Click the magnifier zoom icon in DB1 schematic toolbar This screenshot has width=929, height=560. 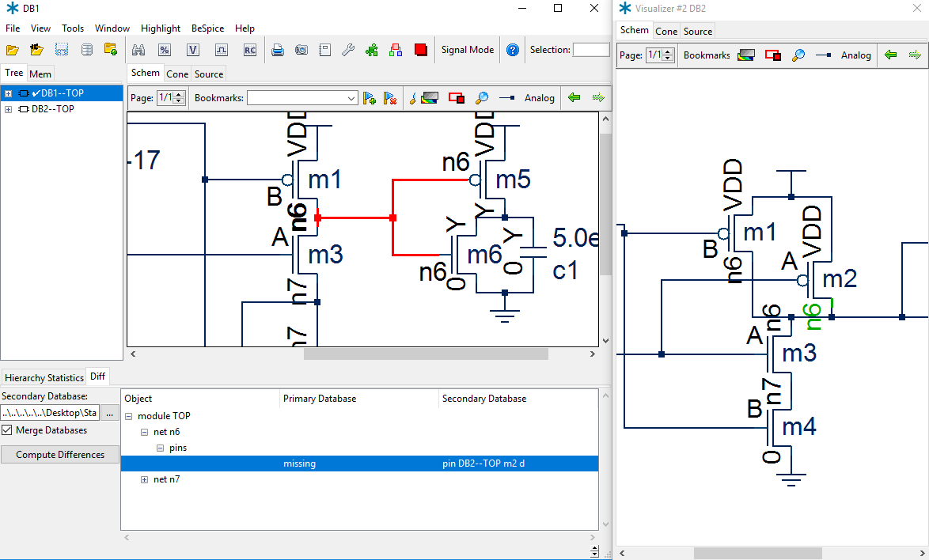482,98
